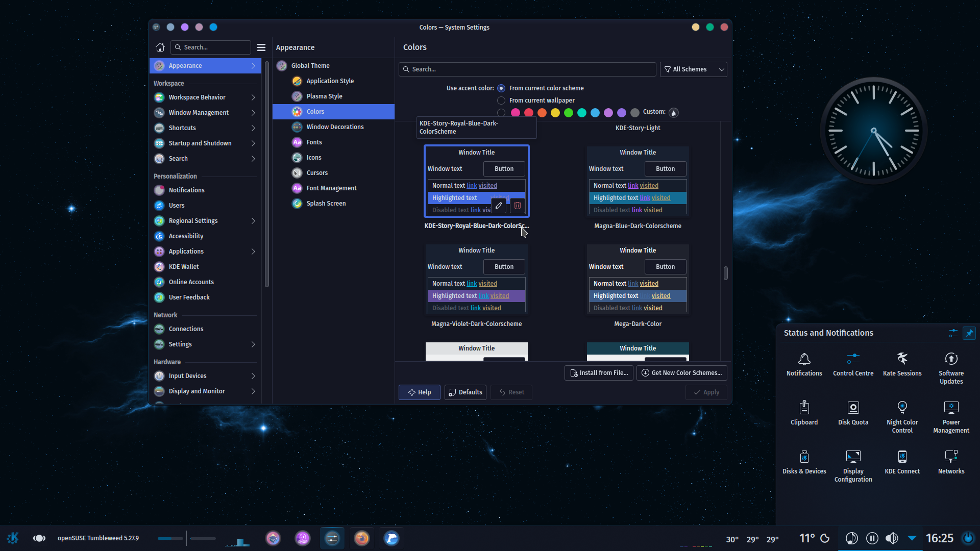Open the Splash Screen settings page
The width and height of the screenshot is (980, 551).
pyautogui.click(x=333, y=204)
